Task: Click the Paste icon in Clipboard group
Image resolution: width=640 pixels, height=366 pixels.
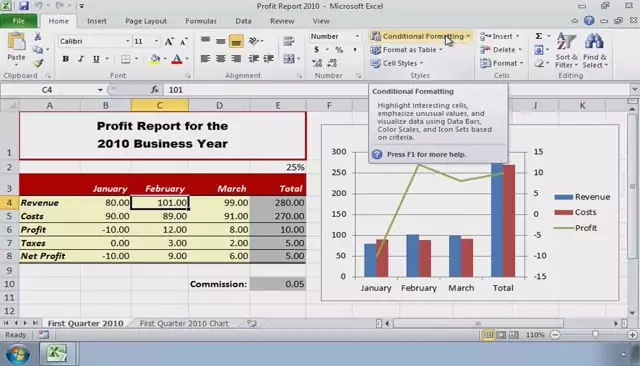Action: click(16, 42)
